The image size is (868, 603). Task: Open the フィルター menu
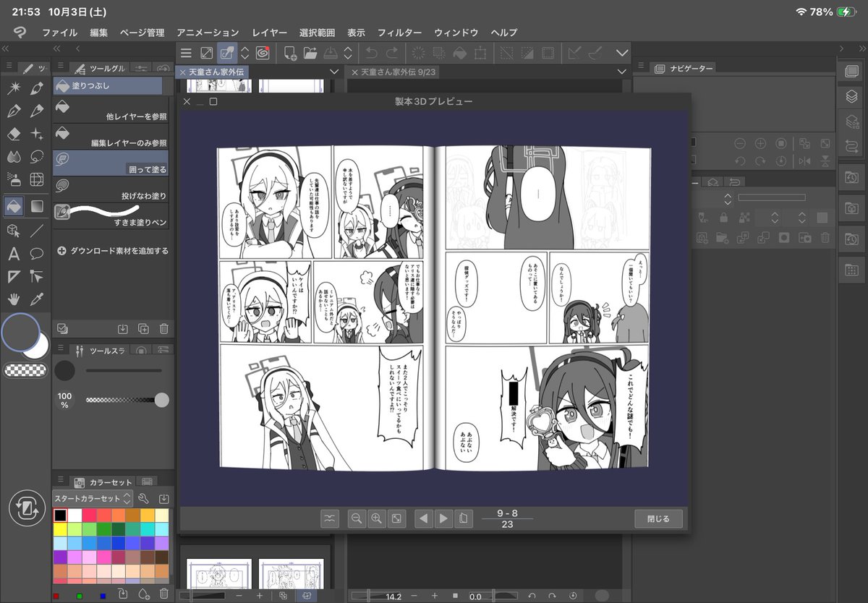pos(399,33)
